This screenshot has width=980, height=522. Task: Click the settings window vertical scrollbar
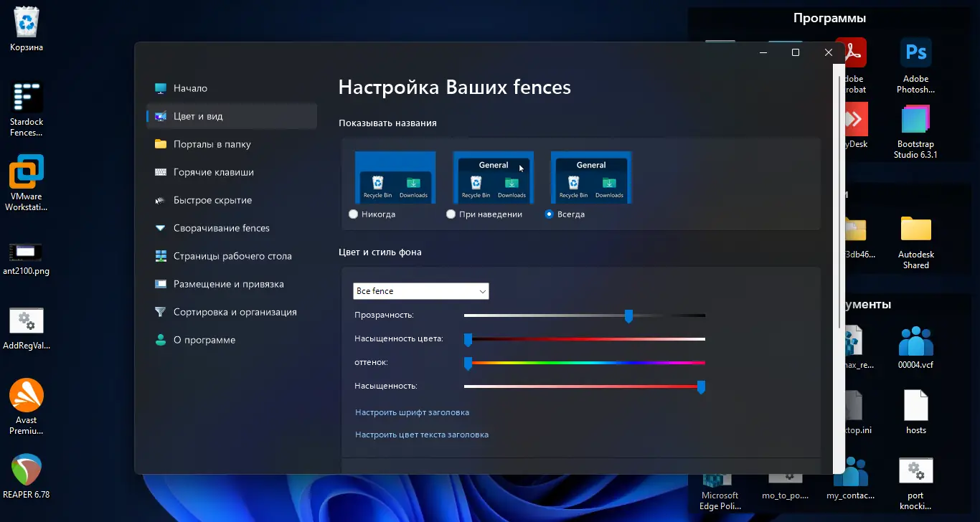[840, 201]
